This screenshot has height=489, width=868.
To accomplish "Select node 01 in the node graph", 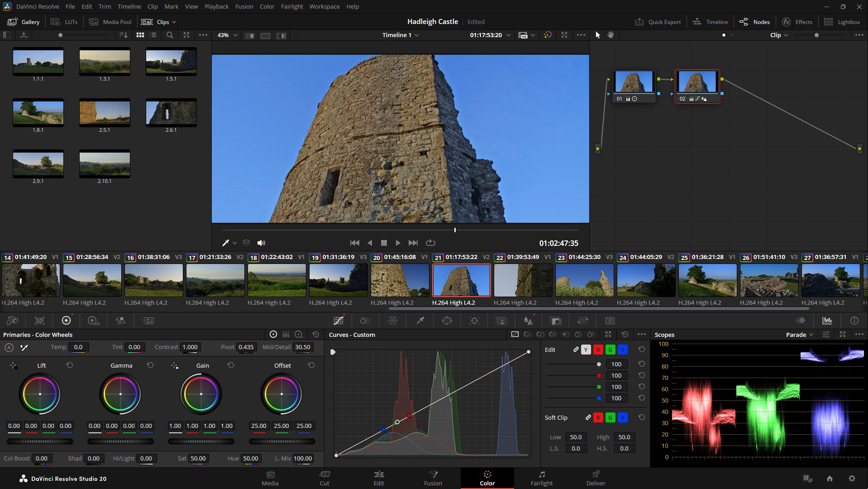I will click(x=634, y=86).
